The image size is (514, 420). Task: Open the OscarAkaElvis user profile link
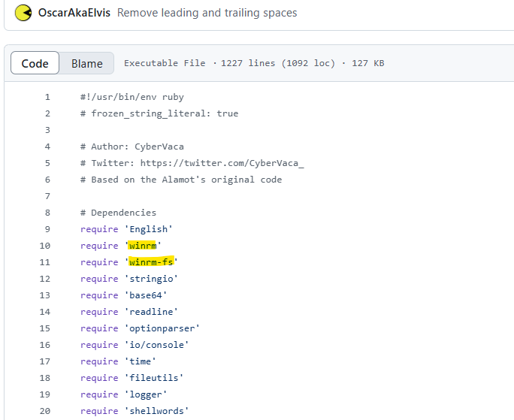75,13
